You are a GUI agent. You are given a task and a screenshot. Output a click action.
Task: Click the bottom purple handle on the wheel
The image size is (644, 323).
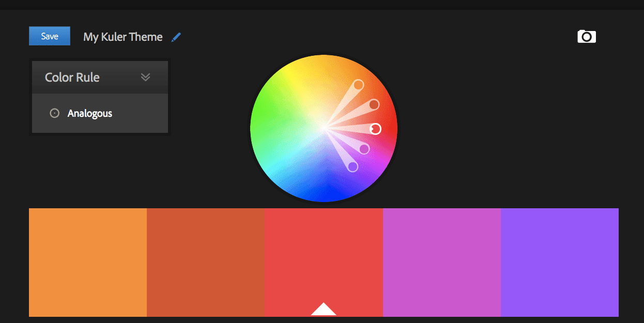click(x=353, y=166)
